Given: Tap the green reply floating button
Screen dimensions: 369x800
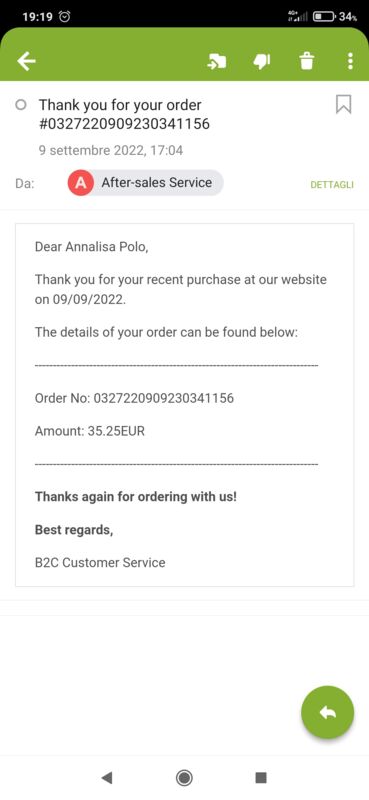Looking at the screenshot, I should [x=328, y=712].
